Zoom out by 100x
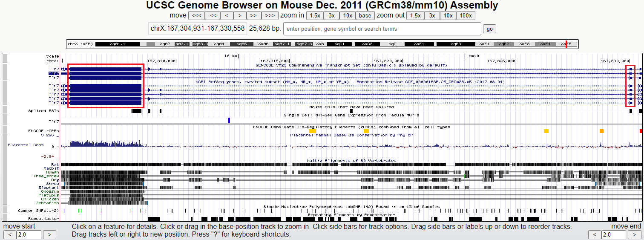 click(x=466, y=16)
